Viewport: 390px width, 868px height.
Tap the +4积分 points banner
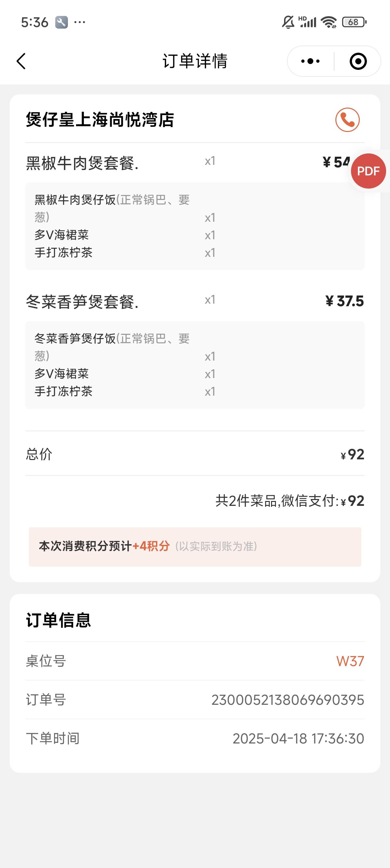[195, 546]
